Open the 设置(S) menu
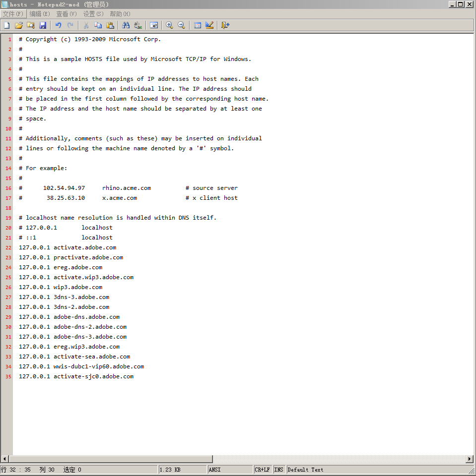The image size is (476, 476). (93, 14)
